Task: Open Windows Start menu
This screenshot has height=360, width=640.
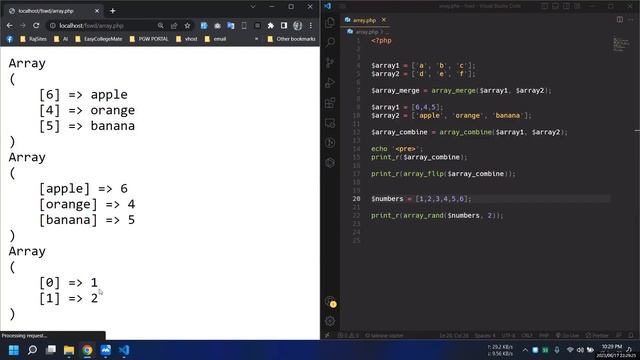Action: (x=13, y=350)
